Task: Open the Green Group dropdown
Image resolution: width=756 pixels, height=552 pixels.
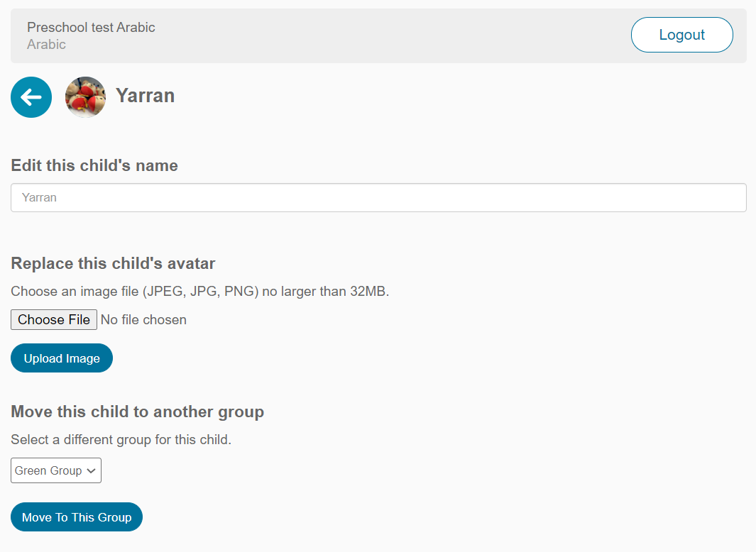Action: pos(55,470)
